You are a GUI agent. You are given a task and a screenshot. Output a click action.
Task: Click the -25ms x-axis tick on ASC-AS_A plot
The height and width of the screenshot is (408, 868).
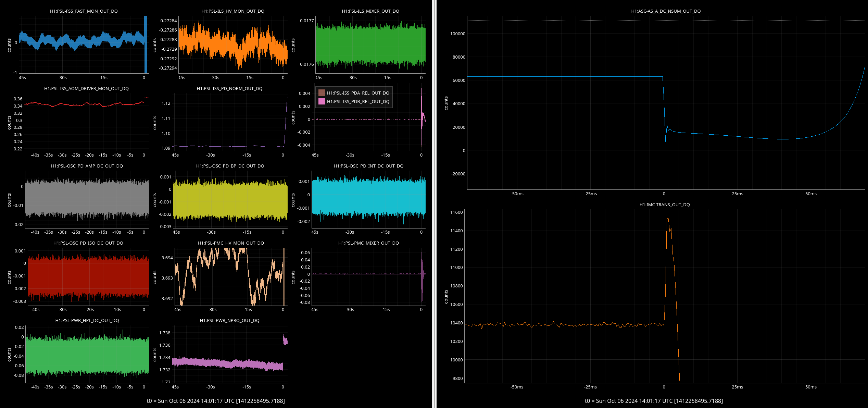[x=590, y=194]
